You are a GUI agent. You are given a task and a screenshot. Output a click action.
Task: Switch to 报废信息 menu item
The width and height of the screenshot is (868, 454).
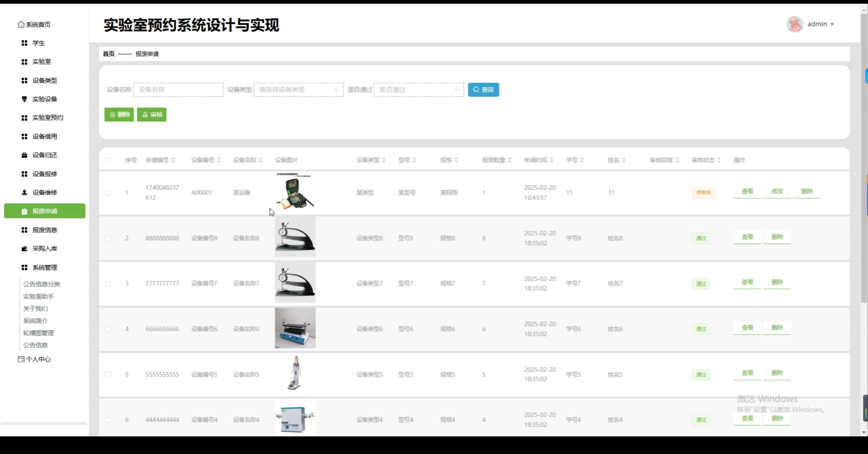click(44, 230)
